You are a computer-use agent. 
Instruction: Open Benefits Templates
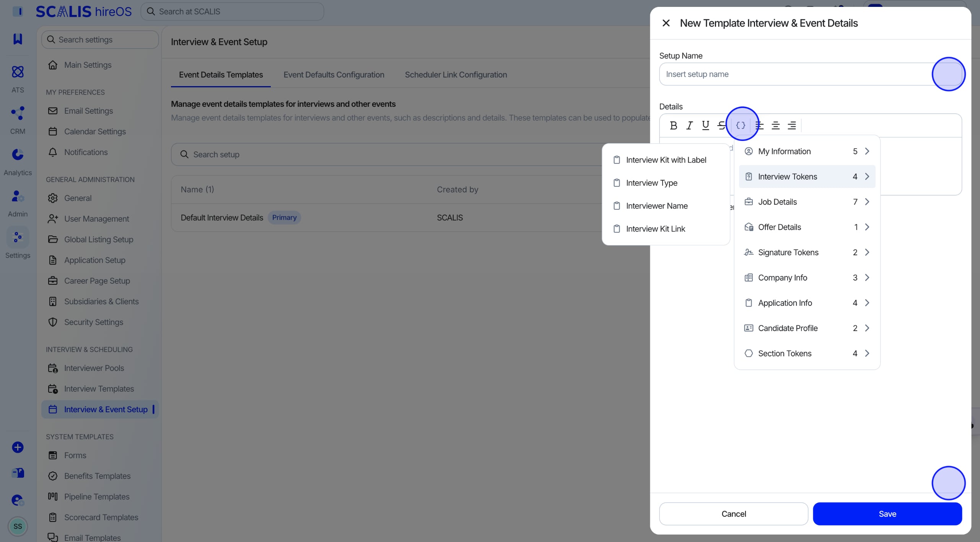tap(100, 476)
